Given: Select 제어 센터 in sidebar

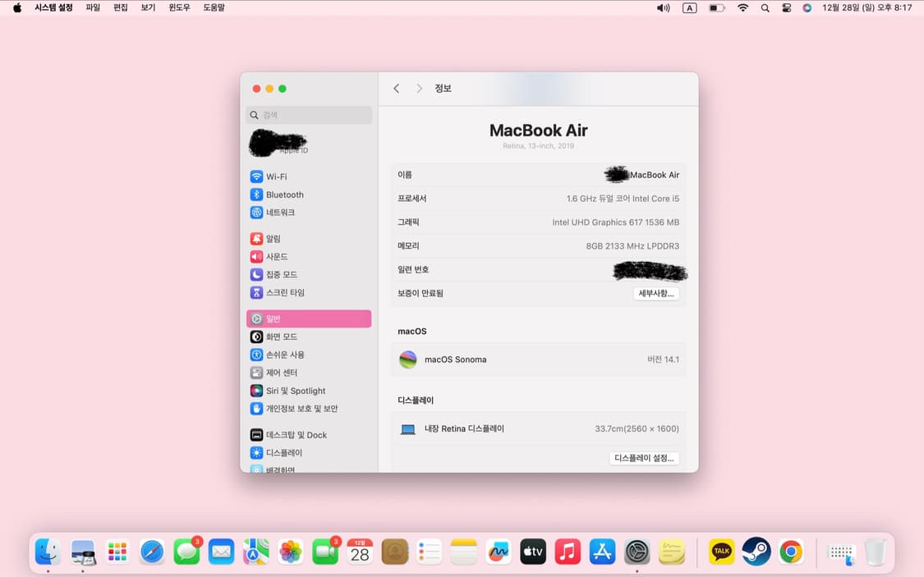Looking at the screenshot, I should coord(281,373).
